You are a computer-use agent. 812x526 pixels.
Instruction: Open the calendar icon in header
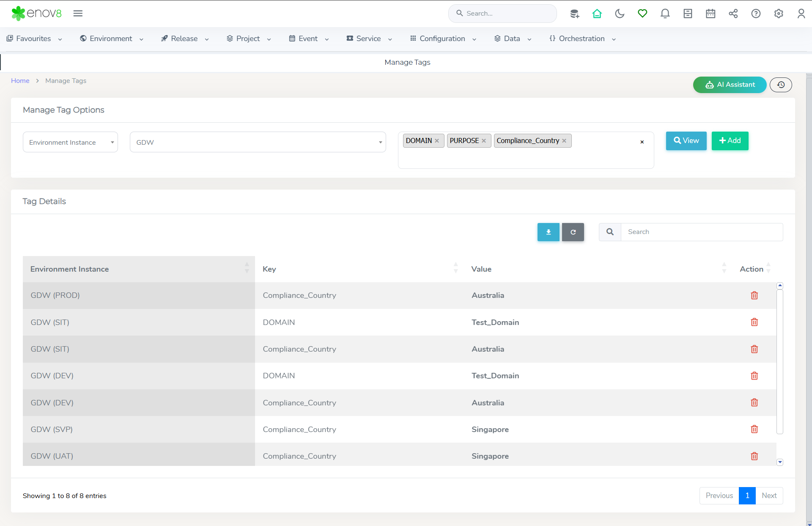pyautogui.click(x=710, y=14)
